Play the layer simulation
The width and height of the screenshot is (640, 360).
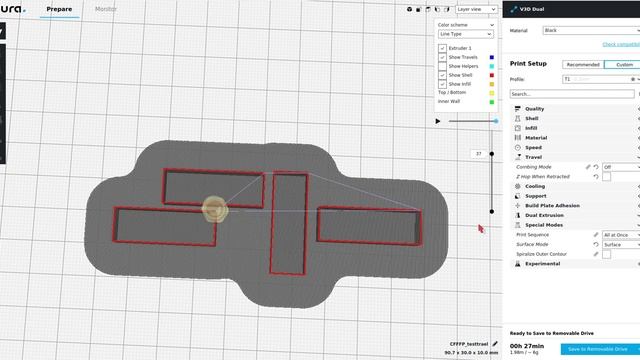[x=438, y=121]
